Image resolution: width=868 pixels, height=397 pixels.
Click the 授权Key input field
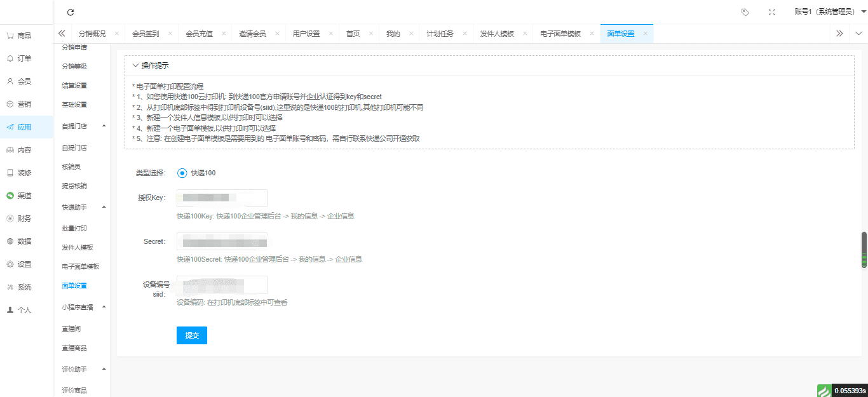[x=222, y=198]
